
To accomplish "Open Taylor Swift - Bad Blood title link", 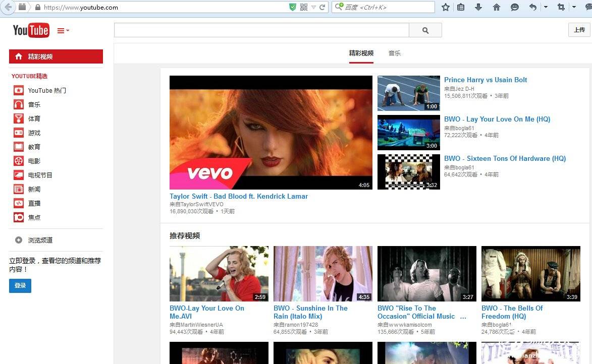I will (x=239, y=196).
